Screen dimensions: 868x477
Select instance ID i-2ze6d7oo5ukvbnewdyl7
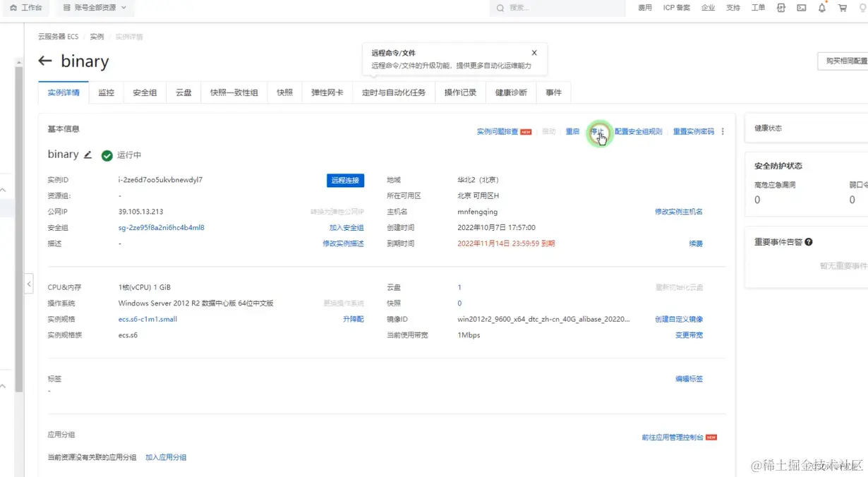click(160, 180)
